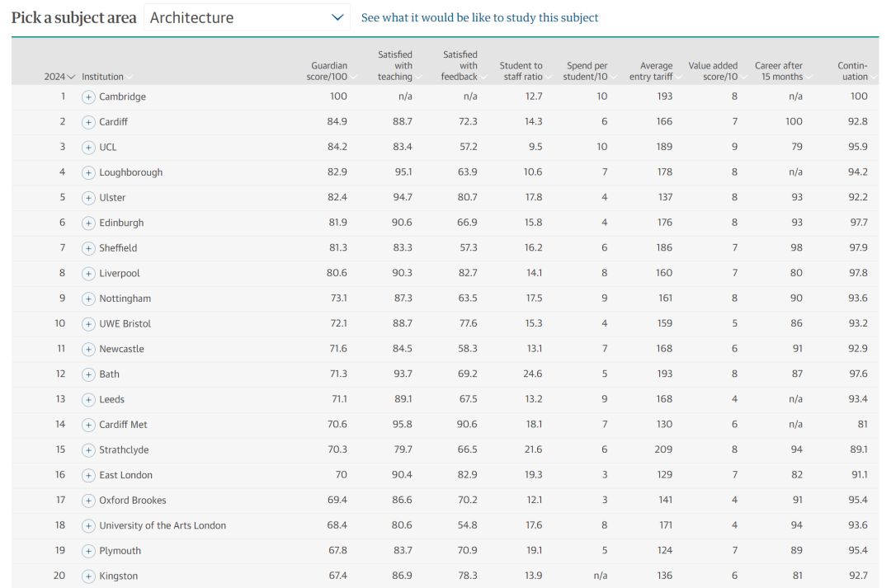Expand the UCL row plus icon
Viewport: 891px width, 588px height.
88,148
